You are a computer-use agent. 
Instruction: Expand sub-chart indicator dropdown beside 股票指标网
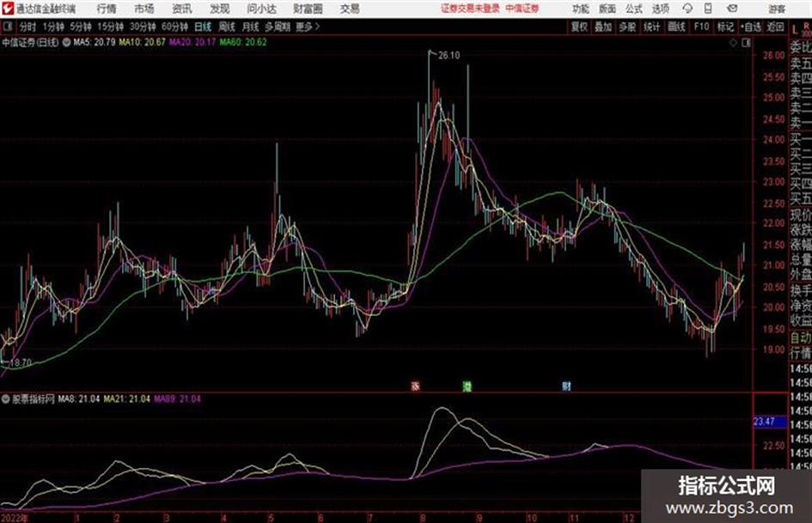coord(6,399)
